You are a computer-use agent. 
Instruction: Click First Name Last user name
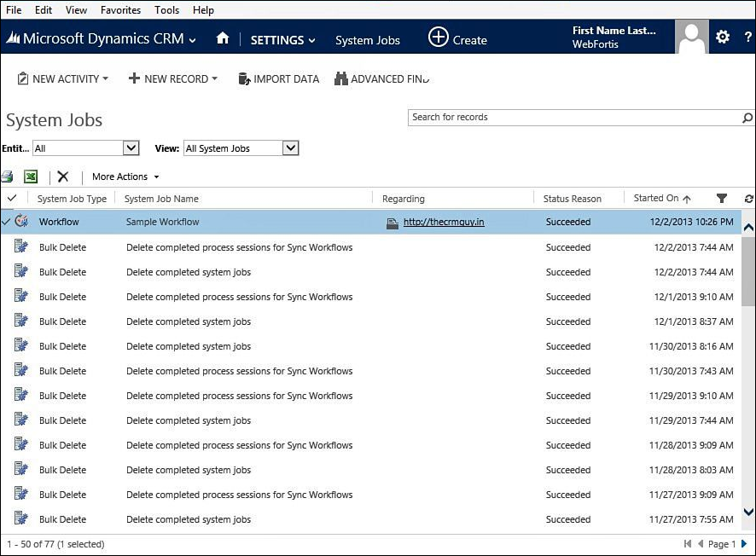(x=614, y=31)
